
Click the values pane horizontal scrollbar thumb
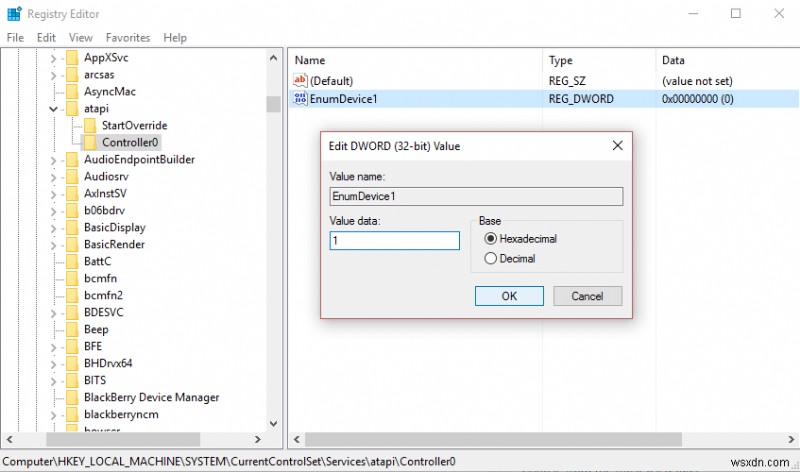coord(493,439)
